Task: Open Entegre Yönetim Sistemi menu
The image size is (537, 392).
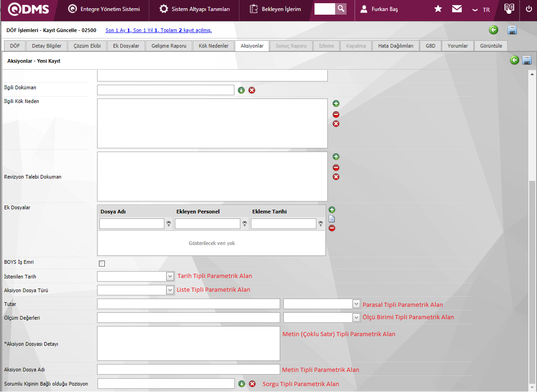Action: 104,9
